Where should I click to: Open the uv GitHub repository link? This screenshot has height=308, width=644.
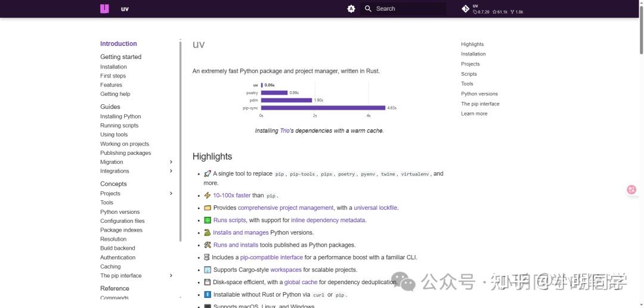[x=493, y=9]
